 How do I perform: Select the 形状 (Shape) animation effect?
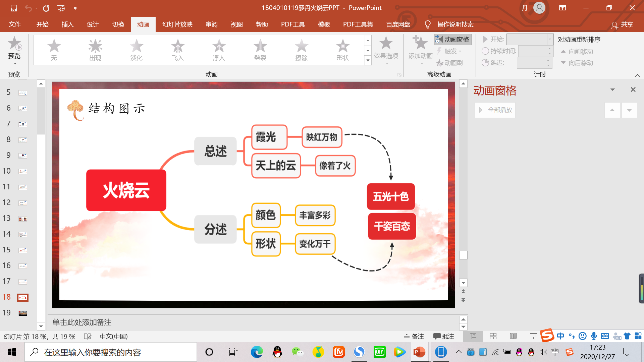pyautogui.click(x=343, y=50)
